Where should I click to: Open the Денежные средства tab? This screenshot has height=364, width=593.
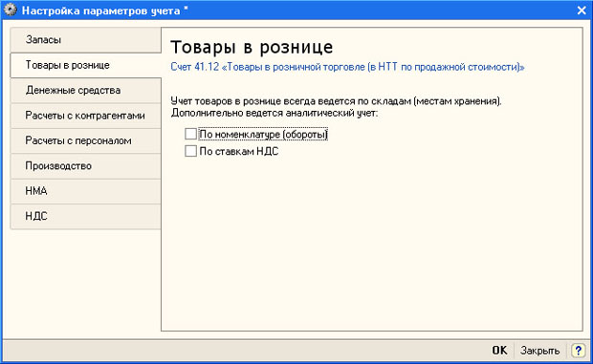(x=86, y=90)
